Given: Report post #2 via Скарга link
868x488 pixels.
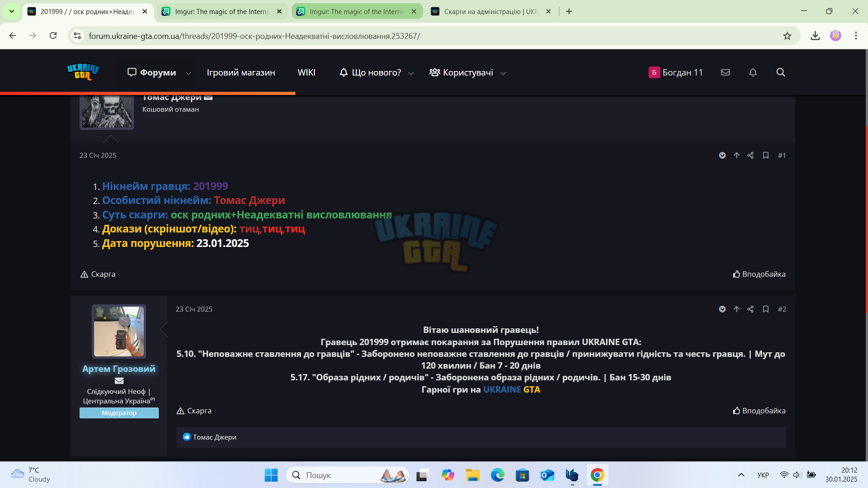Looking at the screenshot, I should click(194, 411).
